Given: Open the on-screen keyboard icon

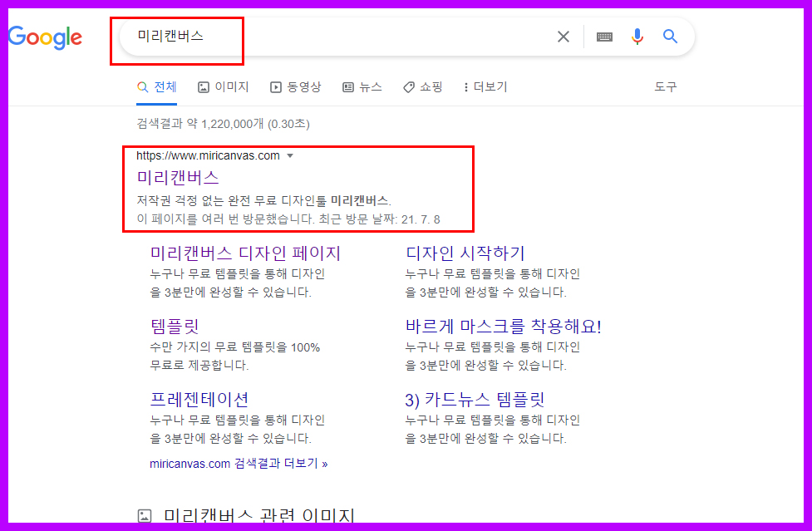Looking at the screenshot, I should [604, 37].
